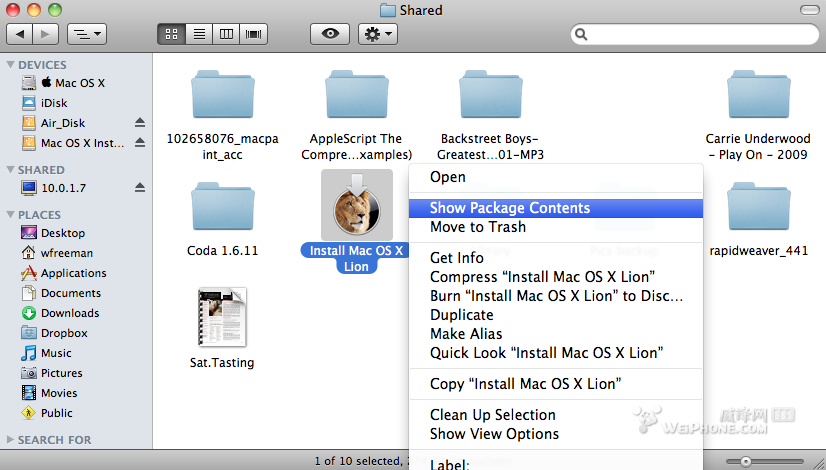
Task: Open Pictures in sidebar
Action: click(x=52, y=373)
